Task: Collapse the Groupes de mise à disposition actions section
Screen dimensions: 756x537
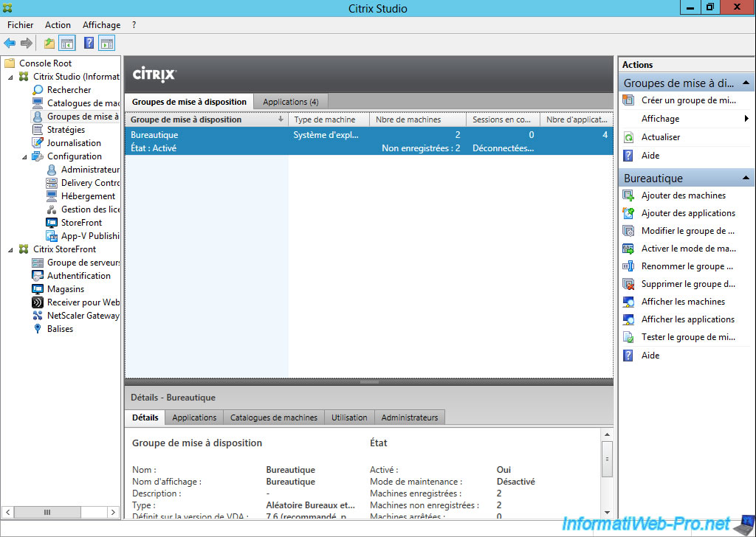Action: click(746, 83)
